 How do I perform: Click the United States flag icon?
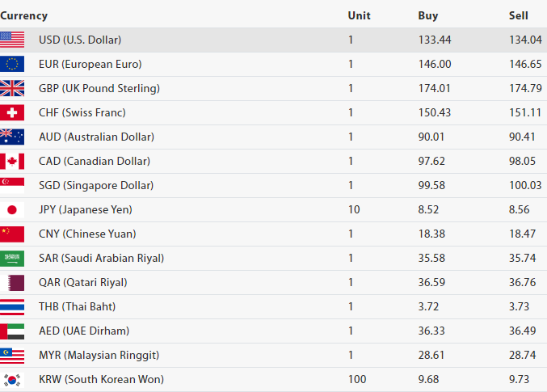(12, 40)
